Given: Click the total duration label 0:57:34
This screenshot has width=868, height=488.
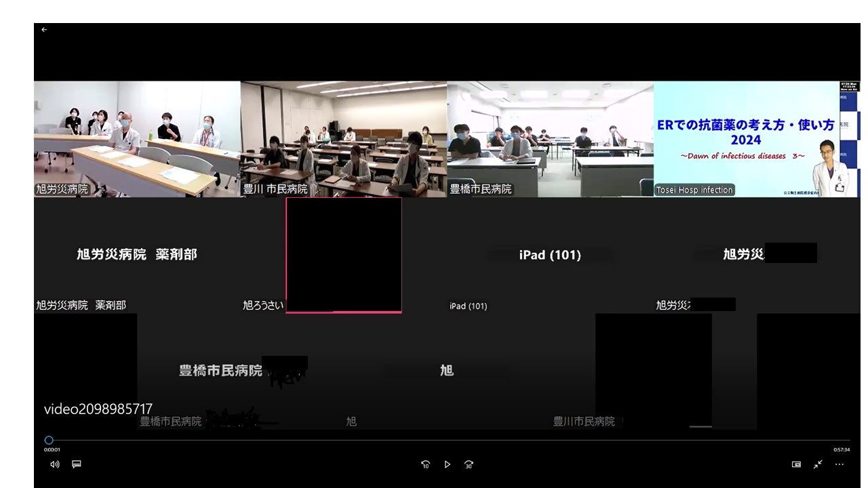Looking at the screenshot, I should 842,450.
